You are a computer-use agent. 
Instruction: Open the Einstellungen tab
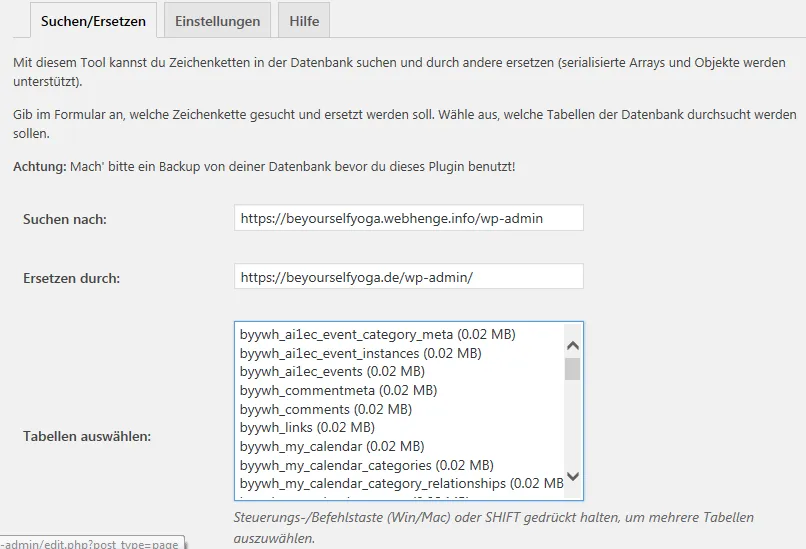(217, 21)
